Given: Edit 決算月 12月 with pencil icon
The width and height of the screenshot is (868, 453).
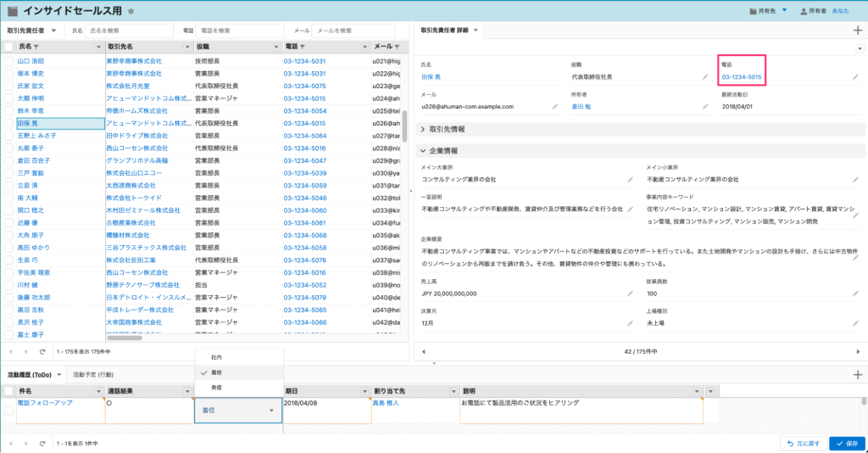Looking at the screenshot, I should pyautogui.click(x=630, y=323).
